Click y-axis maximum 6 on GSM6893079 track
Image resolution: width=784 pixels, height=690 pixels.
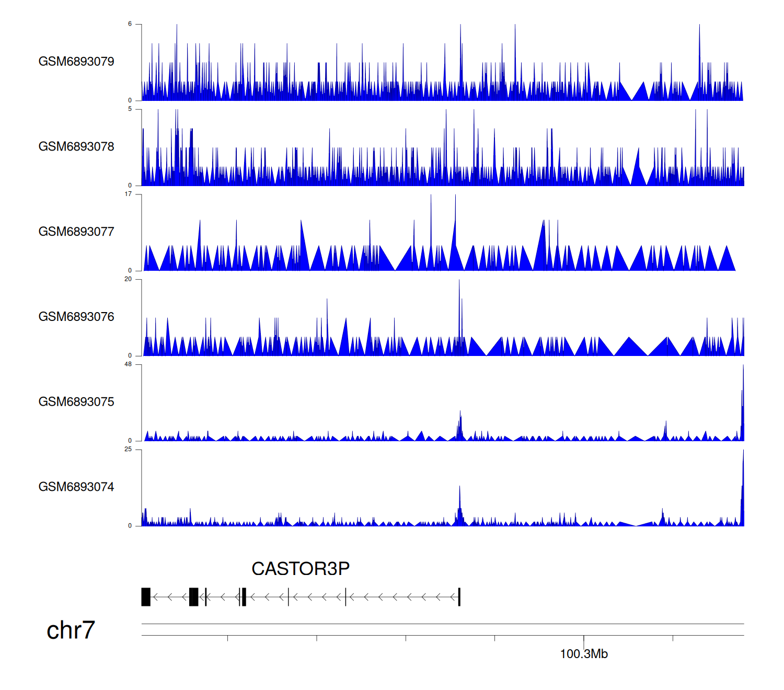130,24
